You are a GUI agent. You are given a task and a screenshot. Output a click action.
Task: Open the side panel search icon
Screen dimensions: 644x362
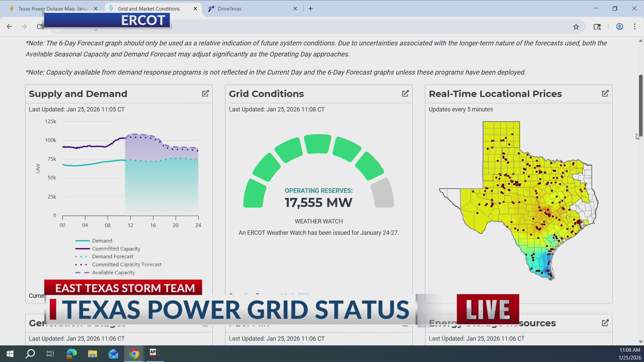click(x=597, y=27)
